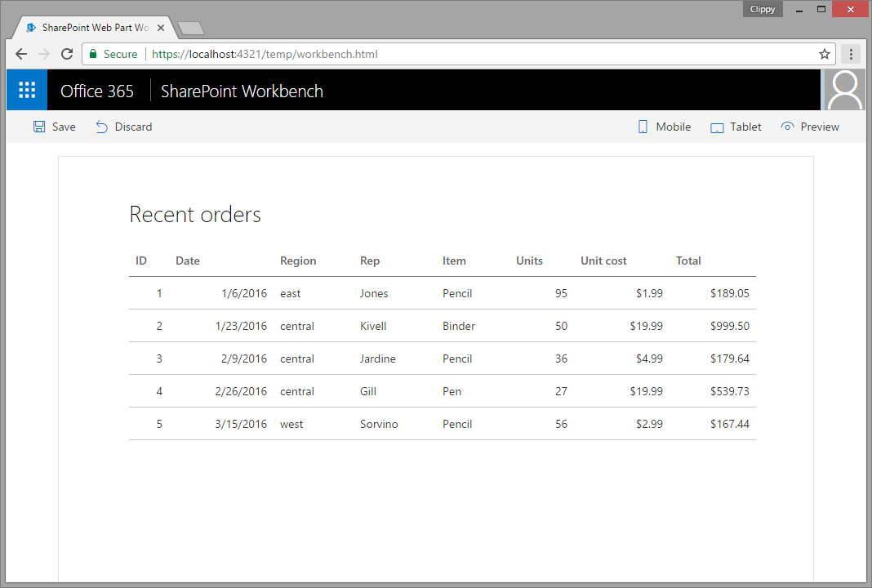Click the Unit cost column header

603,261
